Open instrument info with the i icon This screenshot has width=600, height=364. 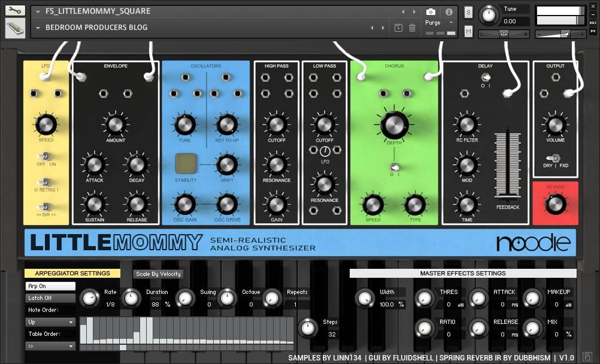pos(449,12)
